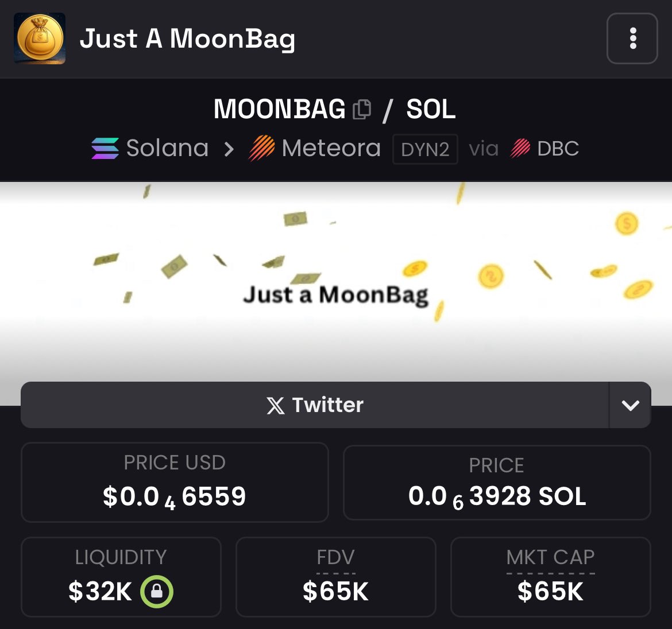The width and height of the screenshot is (672, 629).
Task: Click the Meteora DEX logo icon
Action: (261, 148)
